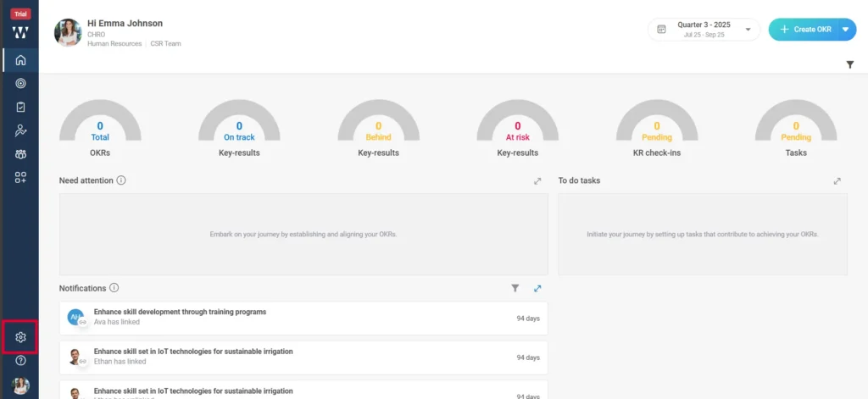Click the calendar icon in the quarter selector

661,30
